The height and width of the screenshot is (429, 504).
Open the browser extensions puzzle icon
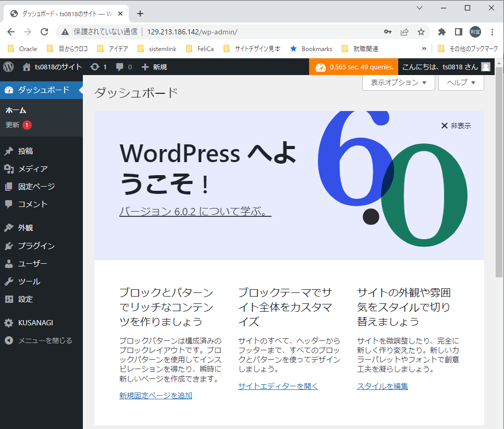(442, 31)
